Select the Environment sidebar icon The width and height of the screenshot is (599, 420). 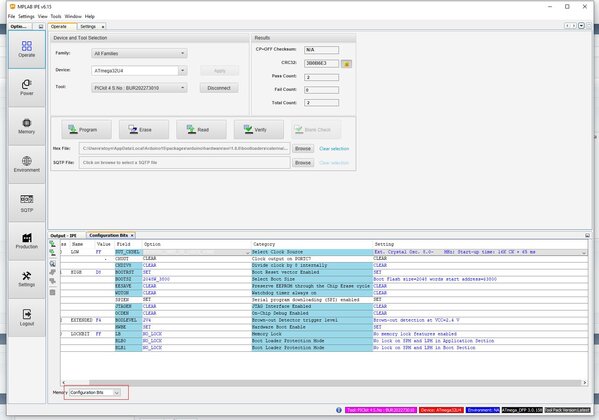27,164
